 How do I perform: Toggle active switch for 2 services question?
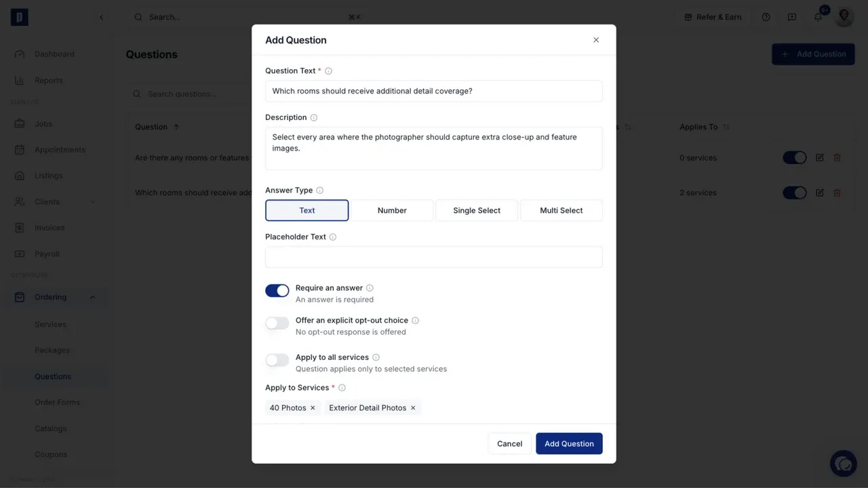(795, 192)
